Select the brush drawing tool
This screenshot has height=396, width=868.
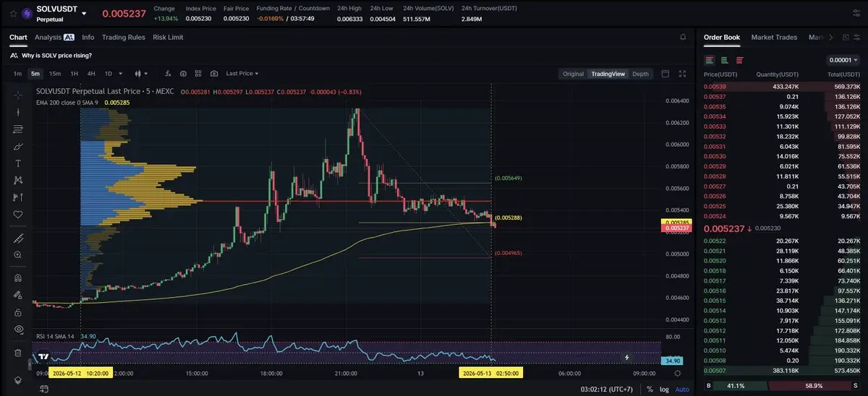coord(18,147)
